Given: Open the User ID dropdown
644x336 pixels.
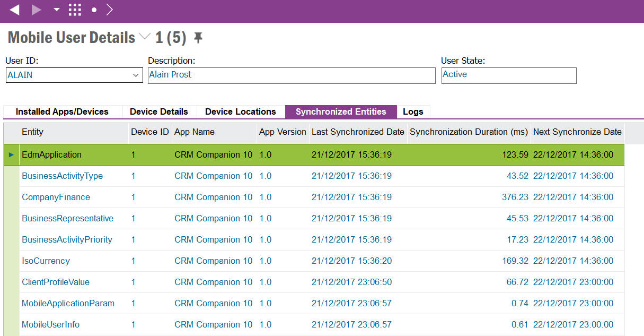Looking at the screenshot, I should click(x=136, y=75).
